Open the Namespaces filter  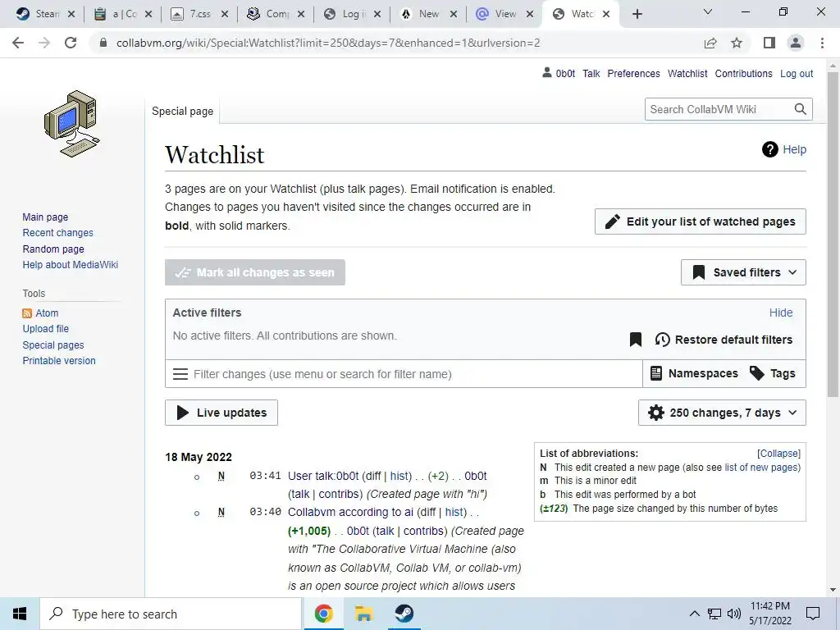(694, 373)
